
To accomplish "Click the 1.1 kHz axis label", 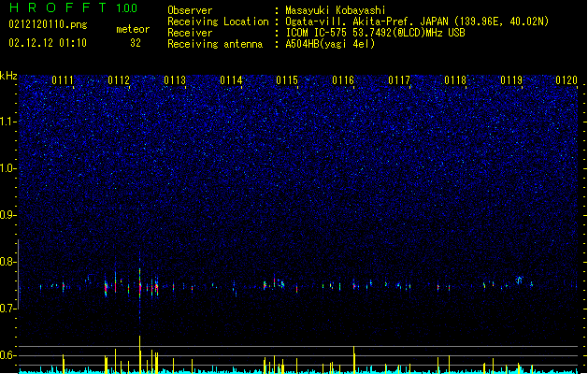I will (7, 122).
